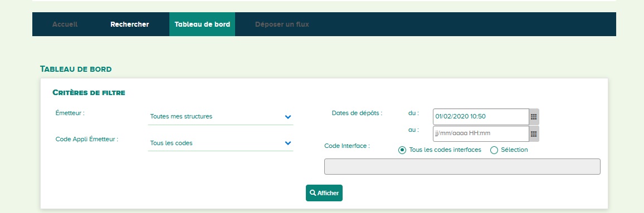Switch to the 'Tableau de bord' tab
Viewport: 644px width, 213px height.
point(202,24)
